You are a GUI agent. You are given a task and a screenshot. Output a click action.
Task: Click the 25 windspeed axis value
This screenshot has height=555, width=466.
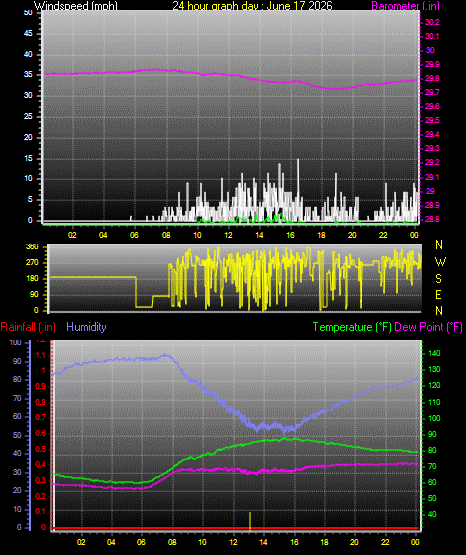(x=28, y=116)
